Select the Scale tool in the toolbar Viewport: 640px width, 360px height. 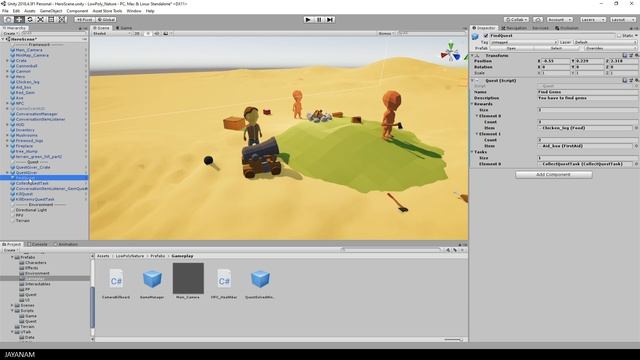click(x=40, y=20)
